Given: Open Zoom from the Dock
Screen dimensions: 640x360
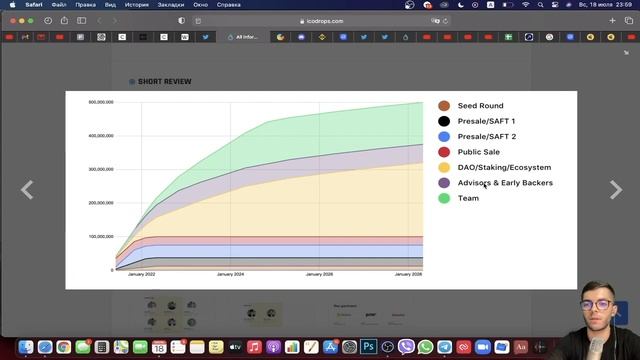Looking at the screenshot, I should (x=482, y=347).
